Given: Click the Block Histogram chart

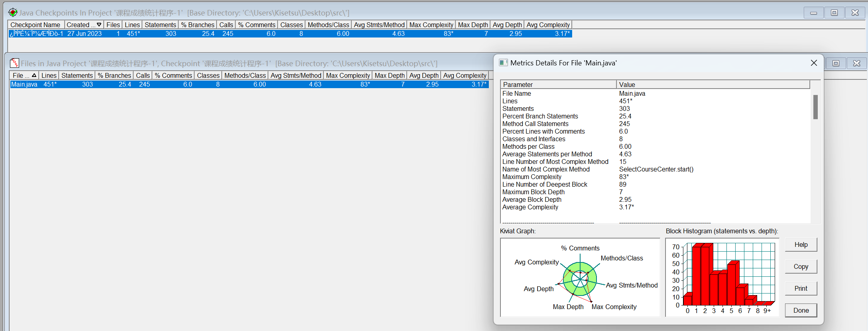Looking at the screenshot, I should tap(722, 278).
